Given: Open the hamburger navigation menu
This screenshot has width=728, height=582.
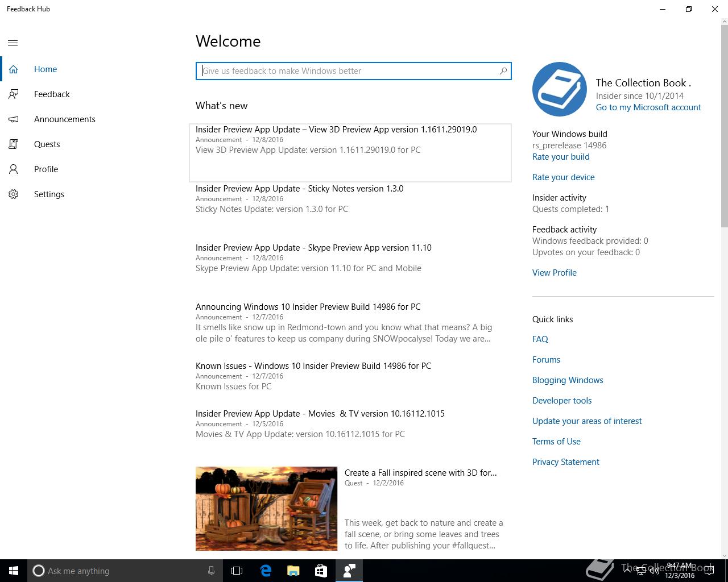Looking at the screenshot, I should tap(13, 43).
